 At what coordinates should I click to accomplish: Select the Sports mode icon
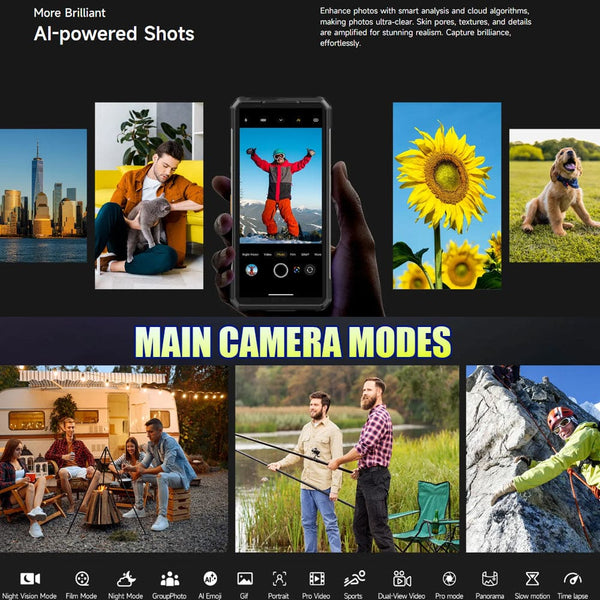[354, 578]
